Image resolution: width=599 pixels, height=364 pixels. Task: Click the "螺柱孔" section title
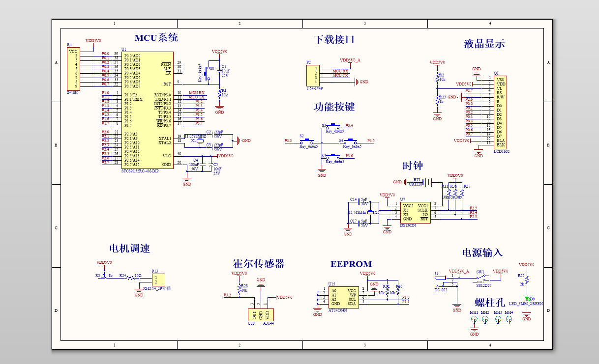[490, 302]
